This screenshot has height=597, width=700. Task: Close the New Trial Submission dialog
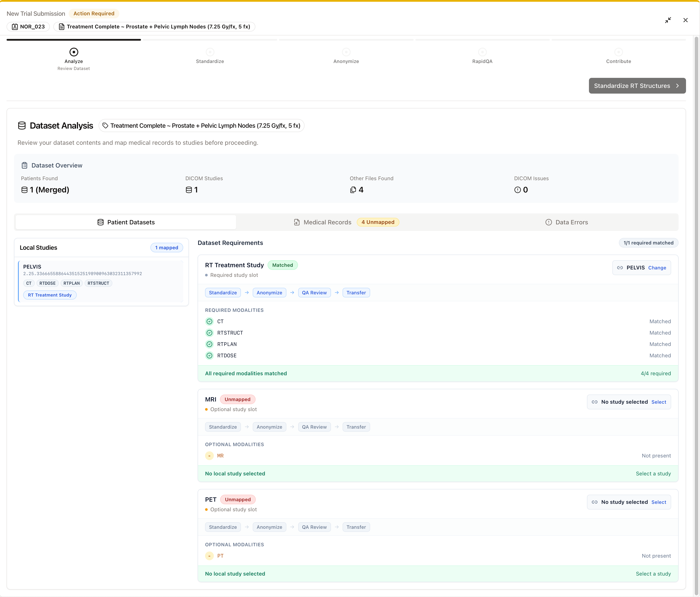pyautogui.click(x=686, y=20)
